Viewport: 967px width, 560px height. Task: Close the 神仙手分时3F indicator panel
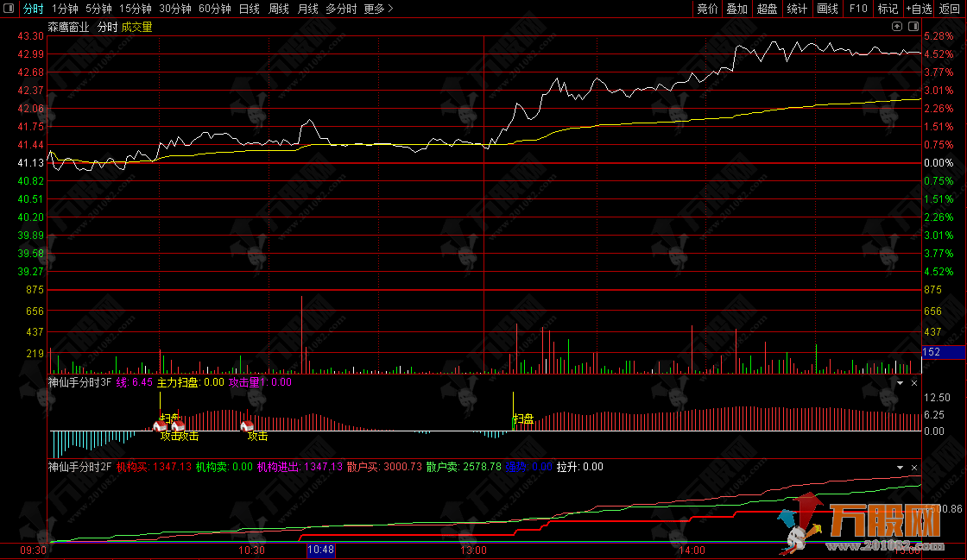(915, 382)
